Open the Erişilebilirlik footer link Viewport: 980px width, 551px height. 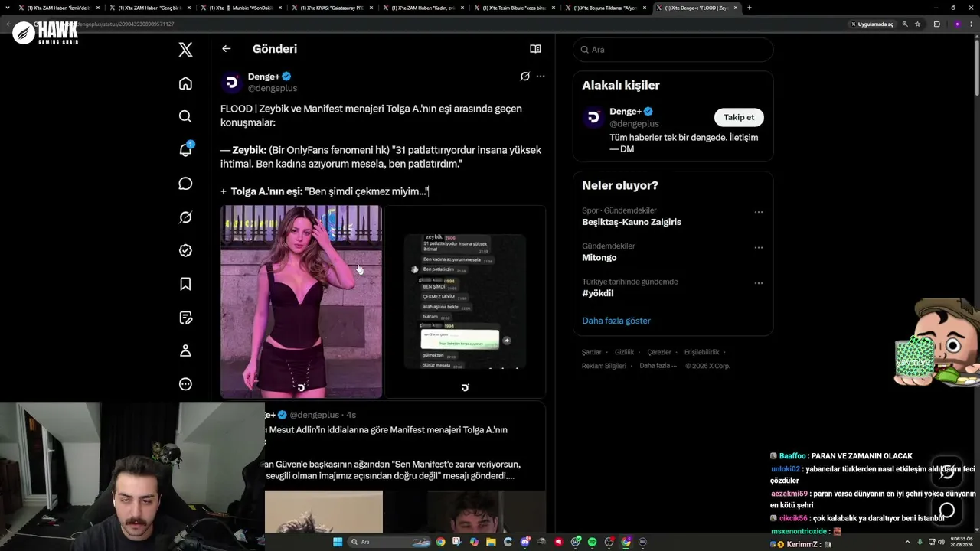(702, 352)
